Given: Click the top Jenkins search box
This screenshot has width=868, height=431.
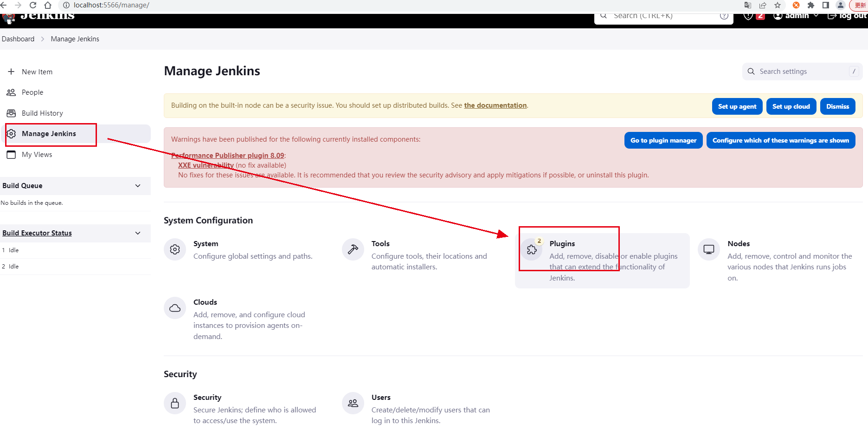Looking at the screenshot, I should click(x=664, y=18).
